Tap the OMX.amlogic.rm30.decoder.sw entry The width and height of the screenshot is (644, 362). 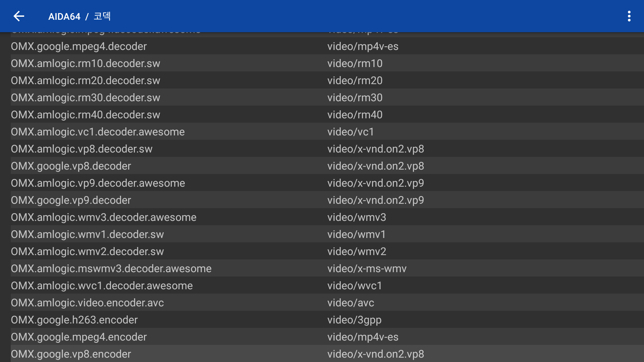[86, 98]
